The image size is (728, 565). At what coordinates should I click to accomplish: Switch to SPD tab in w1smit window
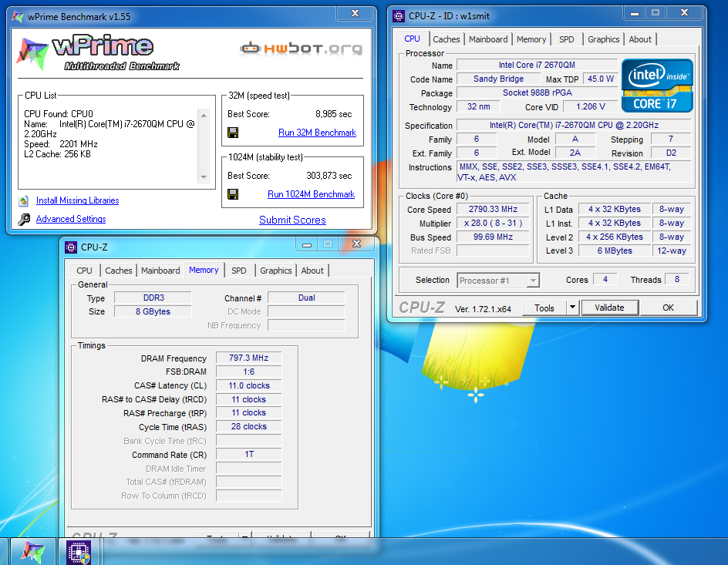(x=566, y=39)
